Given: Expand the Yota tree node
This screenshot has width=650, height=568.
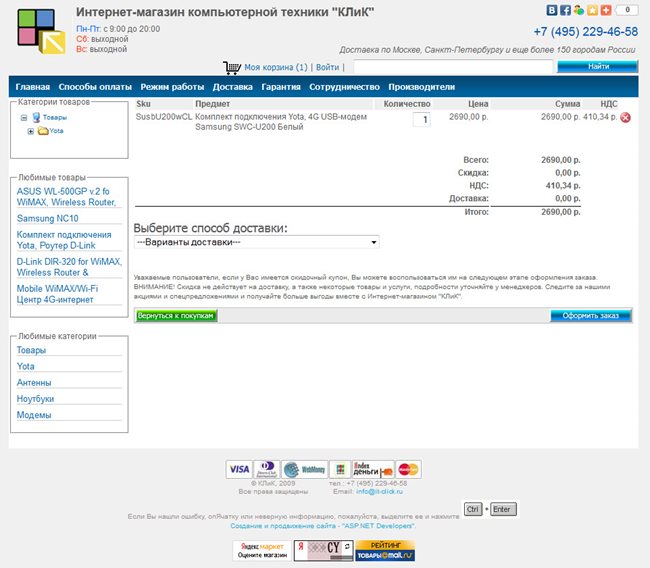Looking at the screenshot, I should point(31,131).
